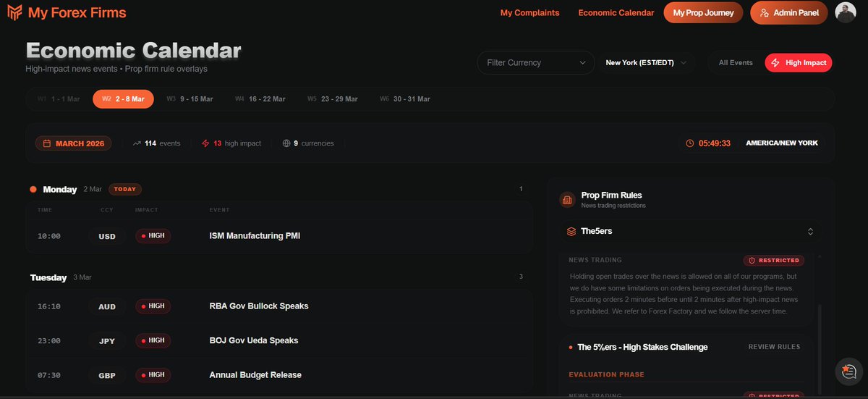Open REVIEW RULES for High Stakes Challenge
This screenshot has height=399, width=868.
pyautogui.click(x=774, y=347)
